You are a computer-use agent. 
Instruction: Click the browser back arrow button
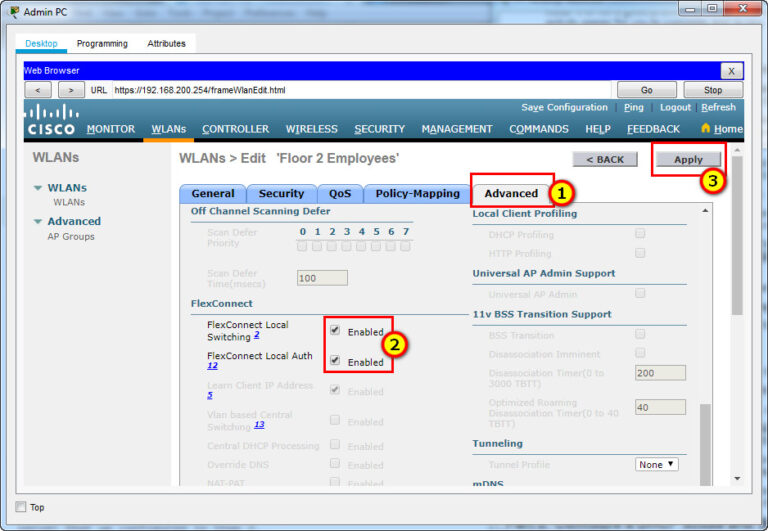[x=38, y=90]
